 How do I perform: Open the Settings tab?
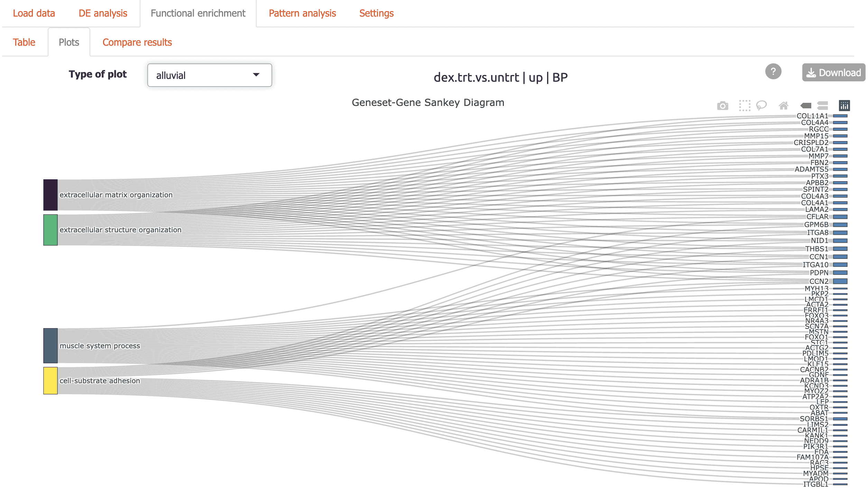[x=376, y=13]
